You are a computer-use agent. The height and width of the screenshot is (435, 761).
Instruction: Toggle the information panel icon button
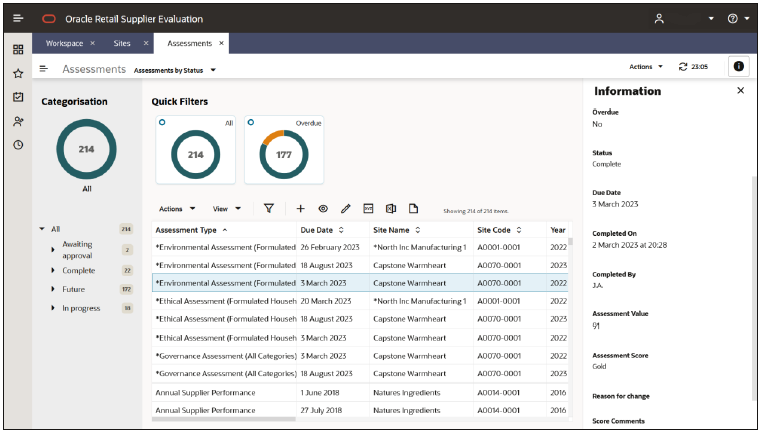pyautogui.click(x=739, y=67)
